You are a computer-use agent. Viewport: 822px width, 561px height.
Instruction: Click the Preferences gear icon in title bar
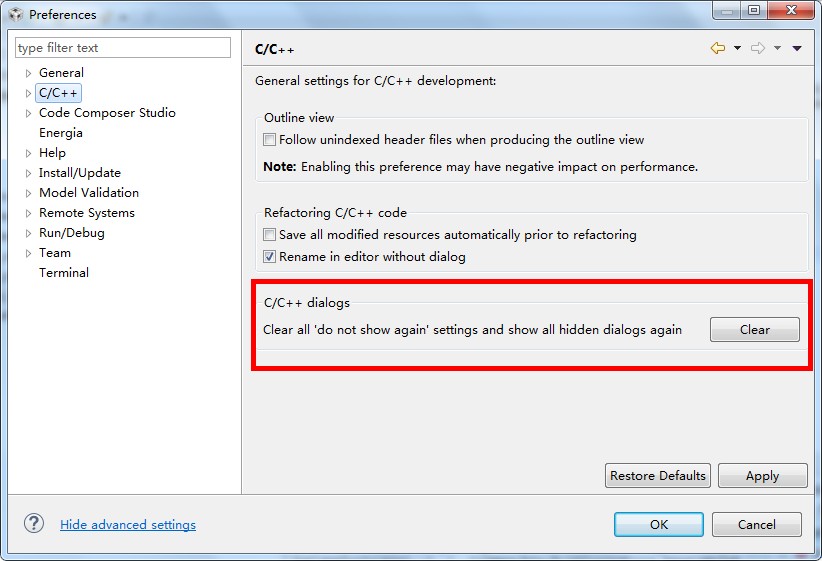16,14
